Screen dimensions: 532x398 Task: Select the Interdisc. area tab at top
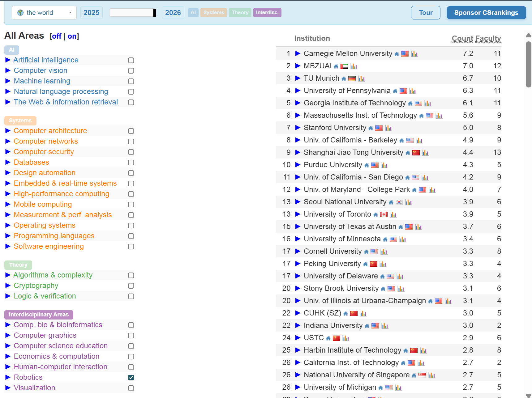[x=267, y=13]
